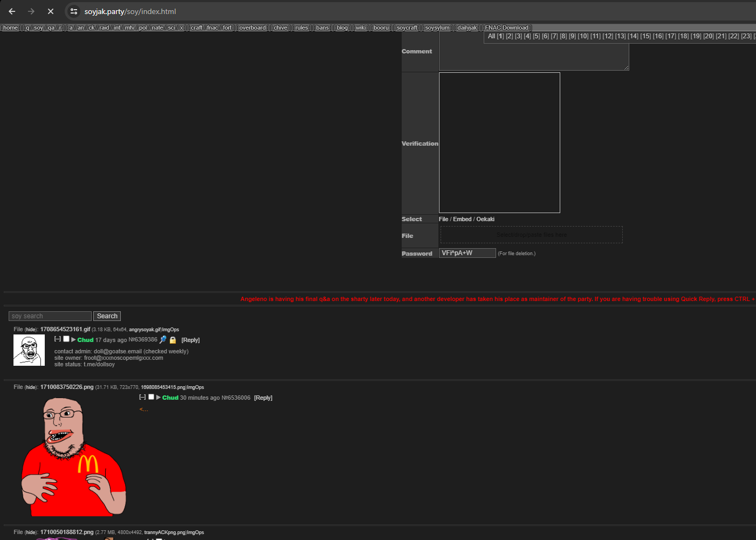Image resolution: width=756 pixels, height=540 pixels.
Task: Expand post menu arrow on the pinned thread
Action: (x=73, y=340)
